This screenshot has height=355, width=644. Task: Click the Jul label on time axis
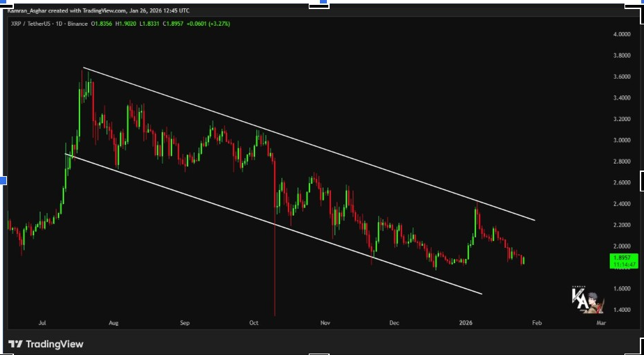point(42,323)
